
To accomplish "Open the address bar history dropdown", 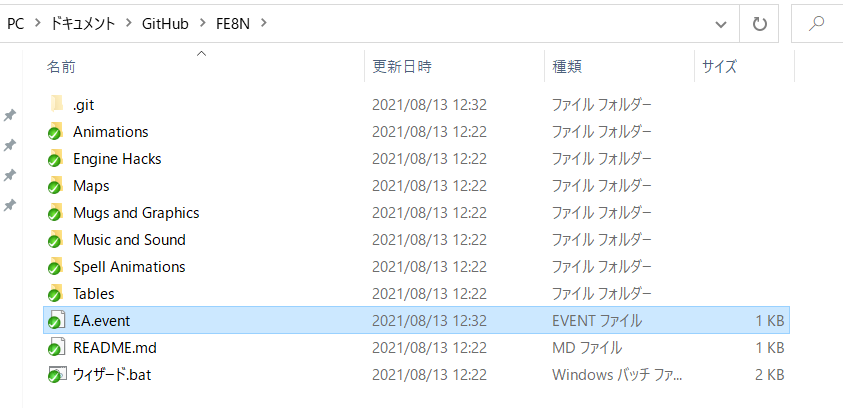I will coord(720,24).
